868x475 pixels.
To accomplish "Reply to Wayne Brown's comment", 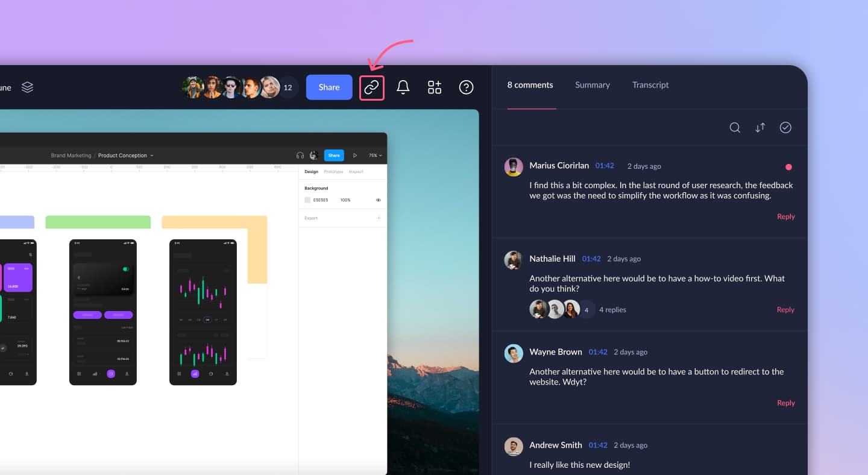I will (786, 403).
